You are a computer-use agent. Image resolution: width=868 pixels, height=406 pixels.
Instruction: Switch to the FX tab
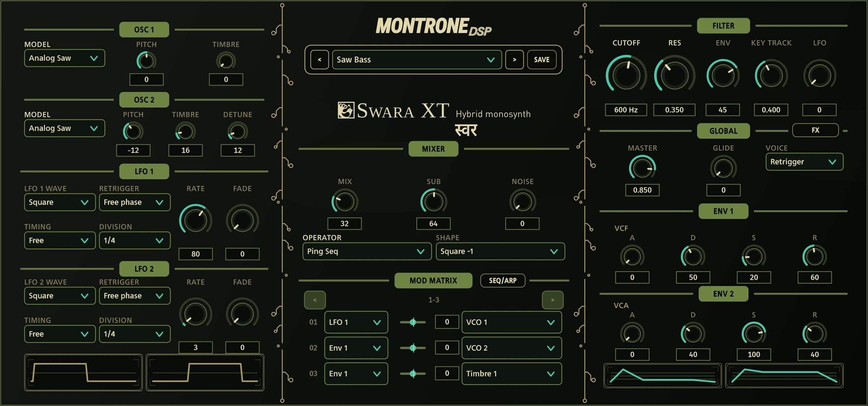815,130
